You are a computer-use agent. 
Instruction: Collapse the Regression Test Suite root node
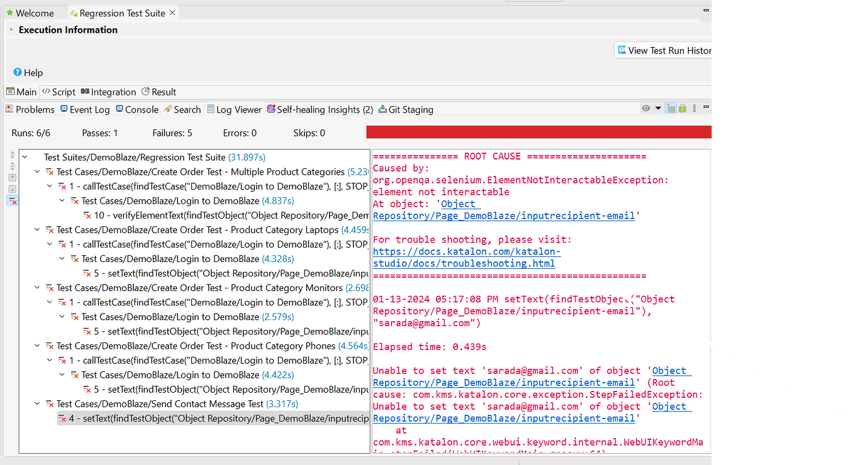23,156
